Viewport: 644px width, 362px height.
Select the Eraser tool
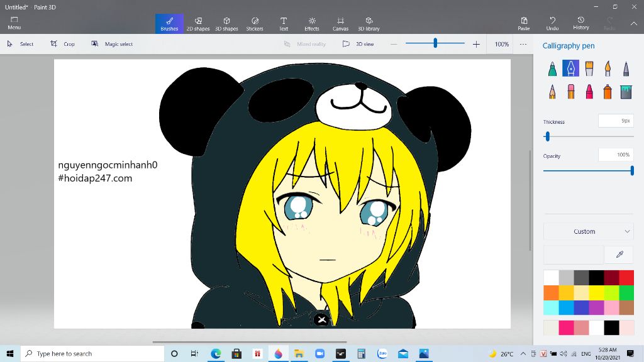570,92
